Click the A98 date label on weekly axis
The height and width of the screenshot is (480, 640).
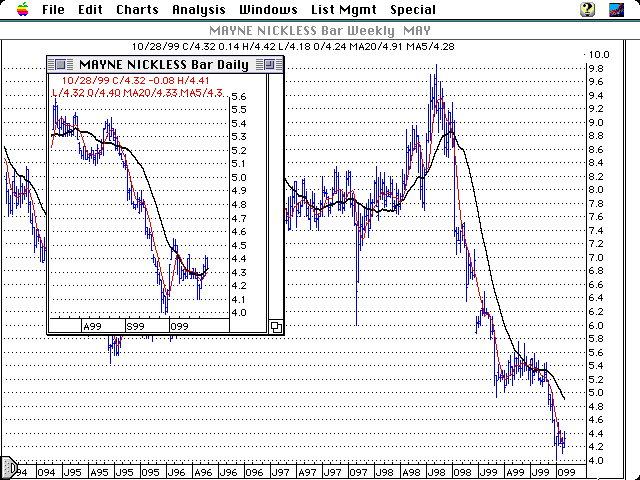tap(411, 473)
